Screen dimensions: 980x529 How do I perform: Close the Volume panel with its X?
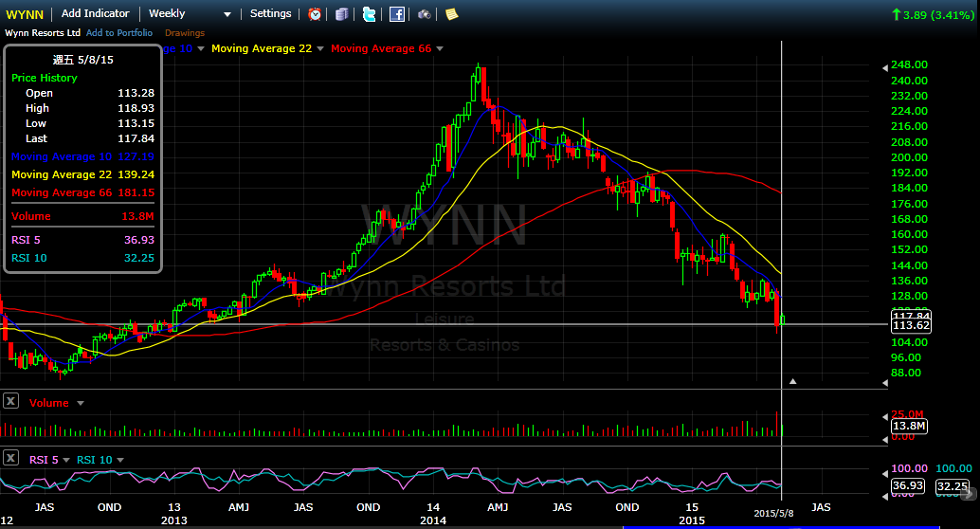pos(10,401)
